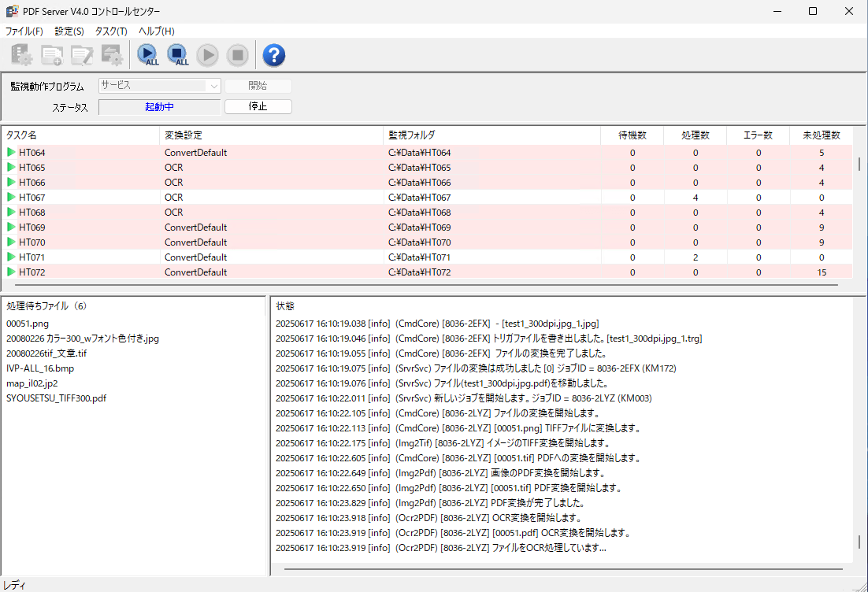This screenshot has height=592, width=868.
Task: Click the Start ALL tasks icon
Action: 147,54
